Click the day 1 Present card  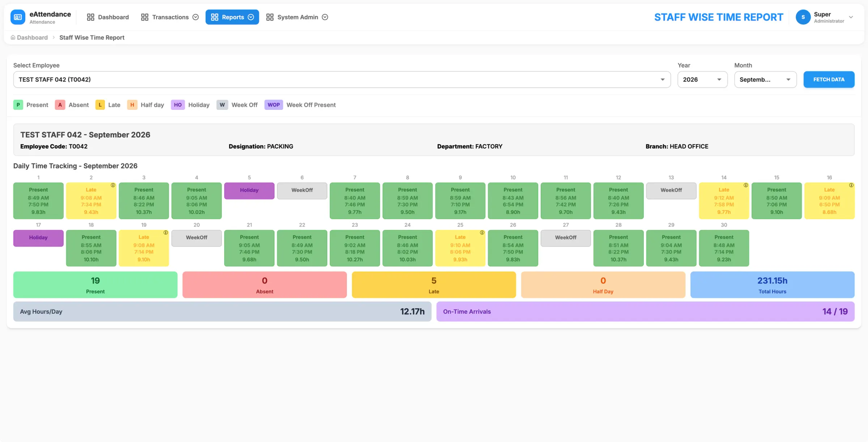38,201
